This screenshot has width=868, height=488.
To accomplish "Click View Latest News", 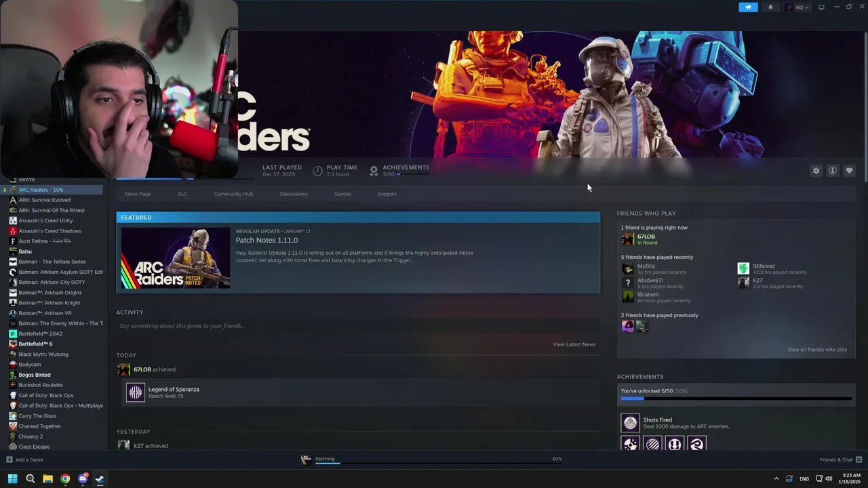I will click(x=574, y=344).
